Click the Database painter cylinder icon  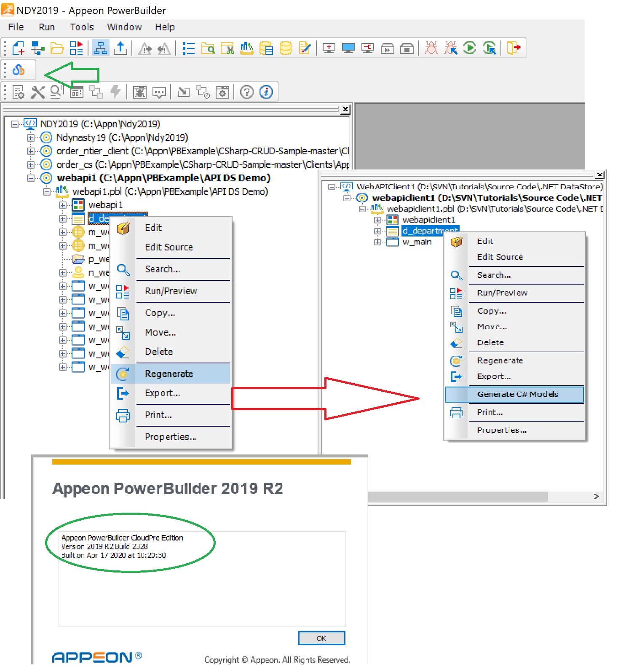(x=286, y=48)
